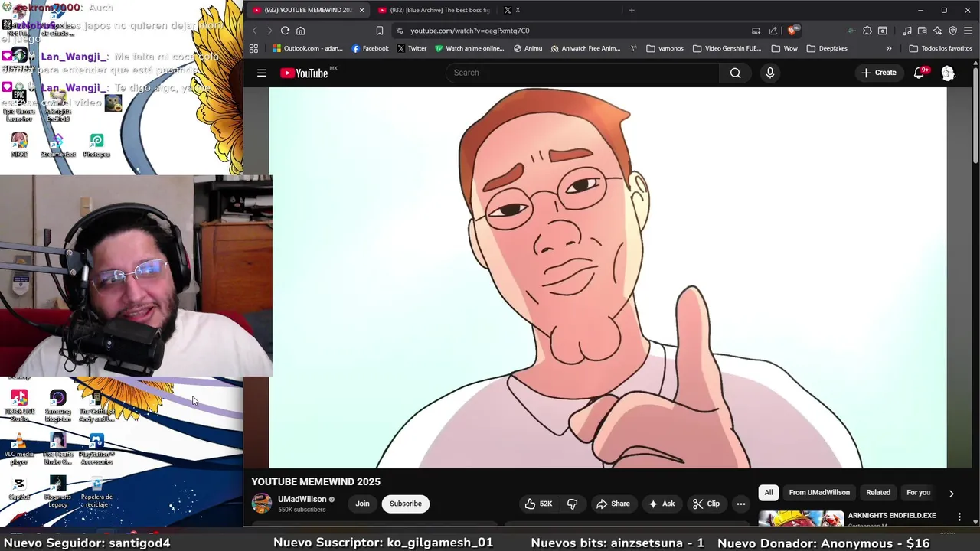This screenshot has width=980, height=551.
Task: Join the UMadWillson channel membership
Action: [362, 504]
